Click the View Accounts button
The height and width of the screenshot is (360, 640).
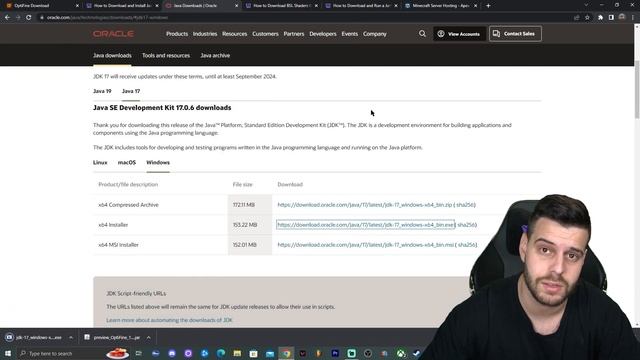pos(459,34)
